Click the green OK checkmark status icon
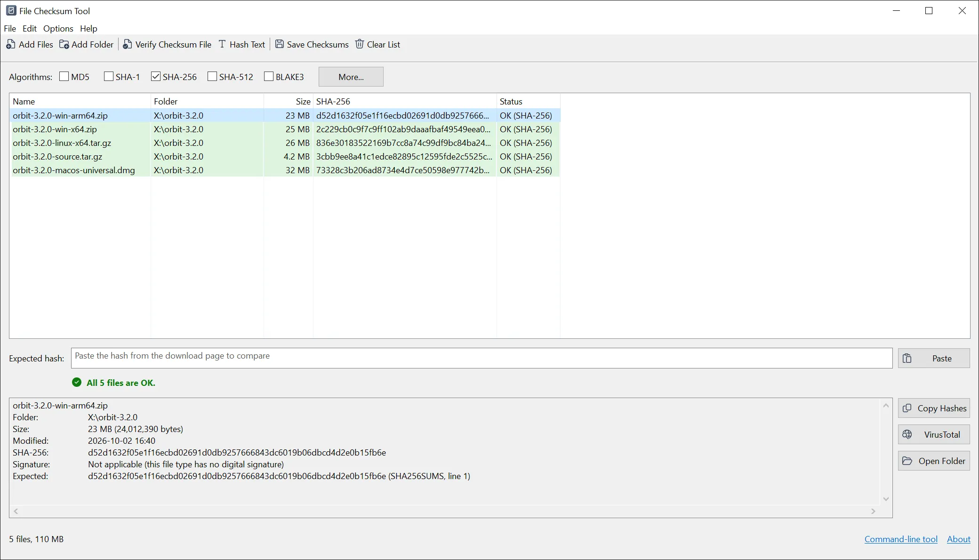Image resolution: width=979 pixels, height=560 pixels. pos(77,383)
